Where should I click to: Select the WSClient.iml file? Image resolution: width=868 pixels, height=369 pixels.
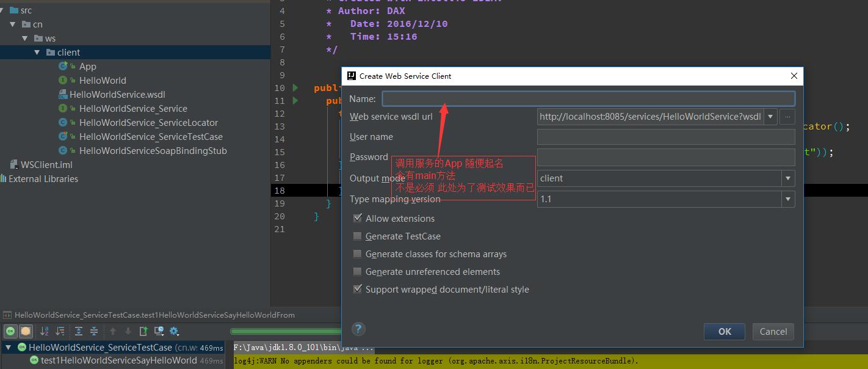(46, 164)
